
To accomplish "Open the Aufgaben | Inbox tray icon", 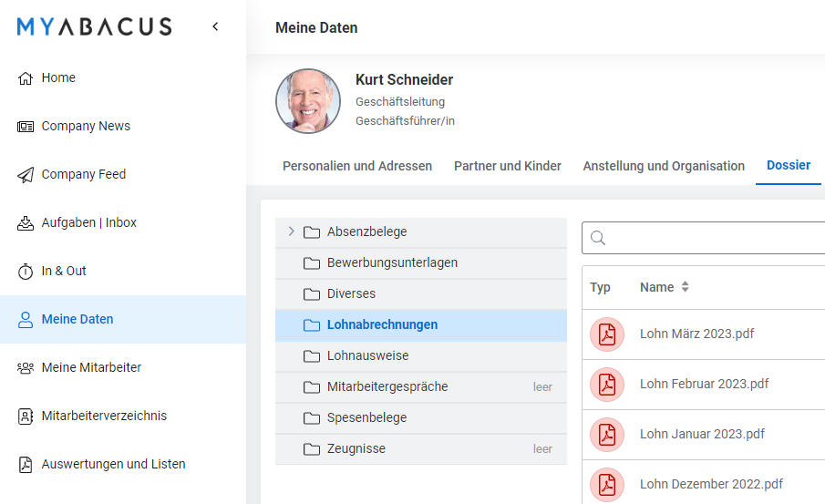I will pyautogui.click(x=26, y=223).
